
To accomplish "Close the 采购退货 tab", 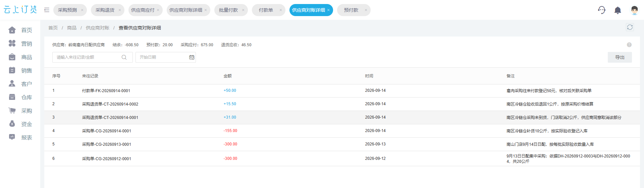I will coord(119,10).
